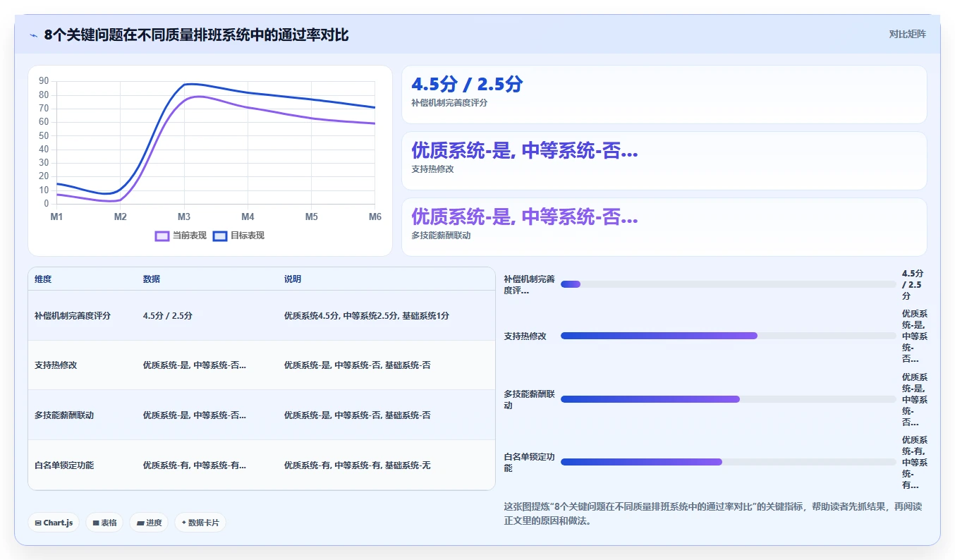Image resolution: width=955 pixels, height=560 pixels.
Task: Click the 多技能薪酬联动 progress bar
Action: pyautogui.click(x=728, y=399)
